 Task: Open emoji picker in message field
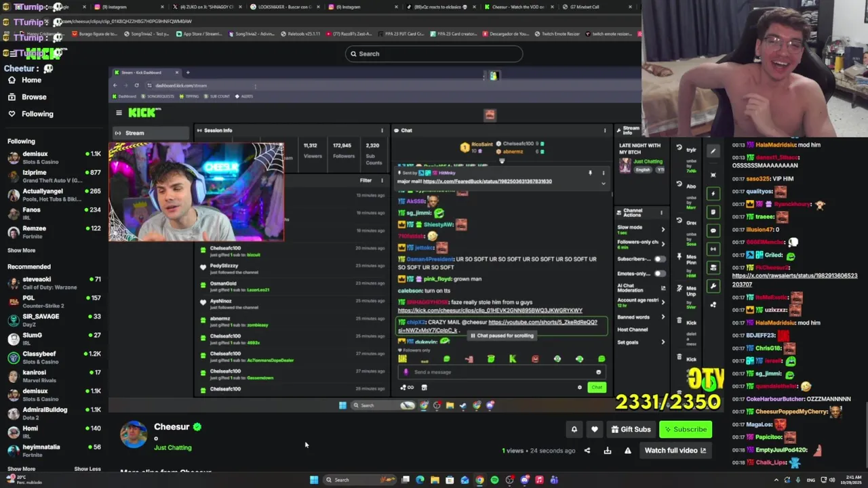pyautogui.click(x=598, y=372)
